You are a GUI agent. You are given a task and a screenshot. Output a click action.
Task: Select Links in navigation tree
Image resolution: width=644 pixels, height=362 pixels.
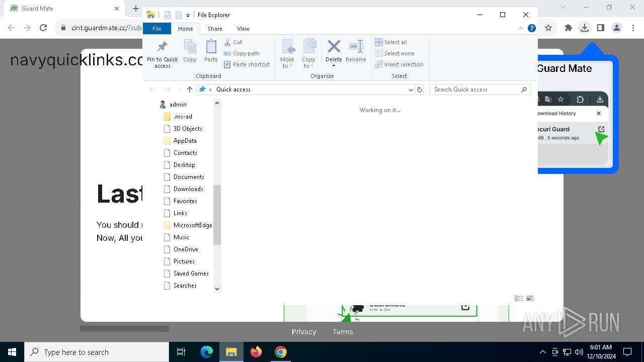180,213
